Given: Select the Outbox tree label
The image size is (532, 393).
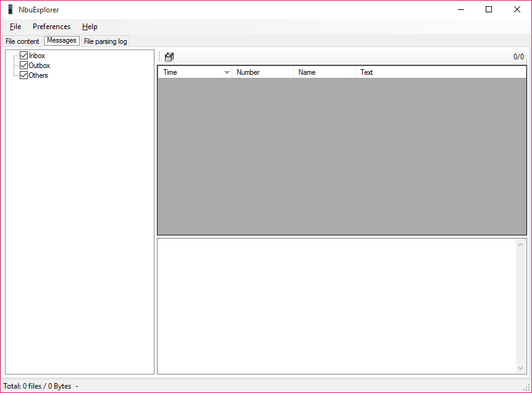Looking at the screenshot, I should 40,65.
